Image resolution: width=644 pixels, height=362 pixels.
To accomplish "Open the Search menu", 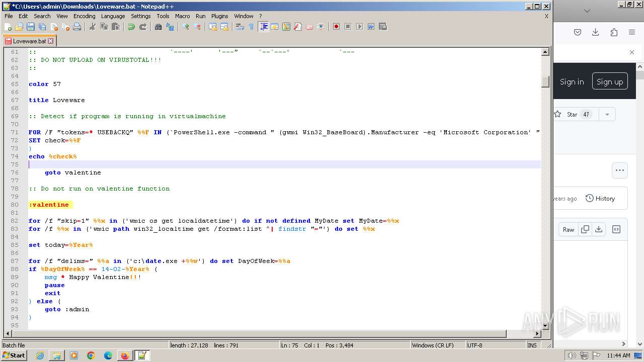I will (x=42, y=16).
